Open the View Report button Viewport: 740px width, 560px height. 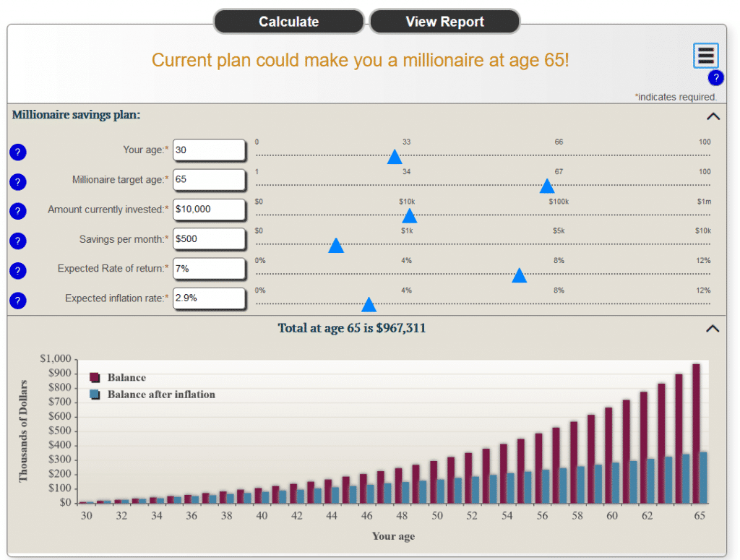(444, 22)
